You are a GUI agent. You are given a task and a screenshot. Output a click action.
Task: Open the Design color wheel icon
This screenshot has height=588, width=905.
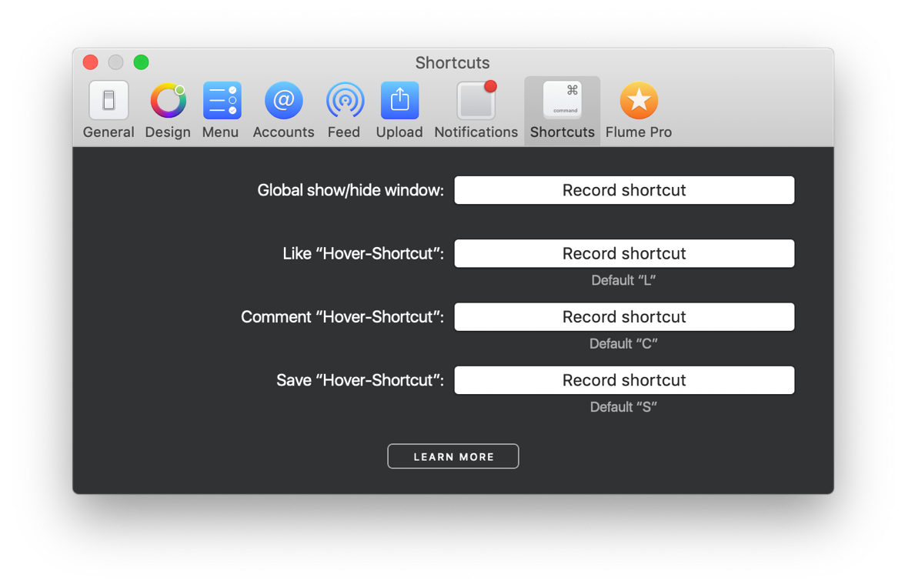point(168,100)
